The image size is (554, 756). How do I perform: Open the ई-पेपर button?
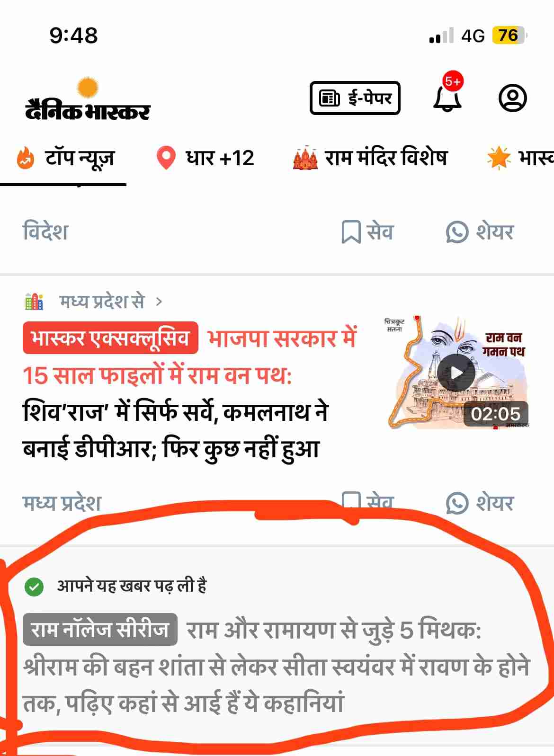pos(355,98)
